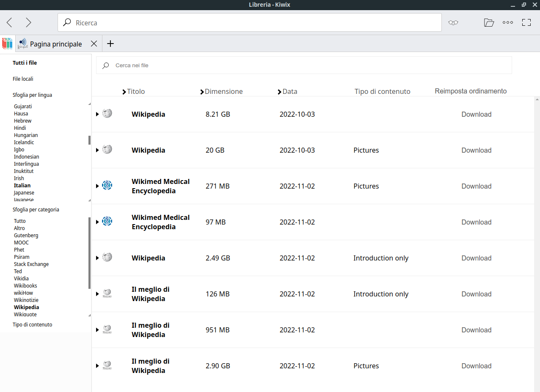
Task: Expand the 8.21 GB Wikipedia row triangle
Action: 97,114
